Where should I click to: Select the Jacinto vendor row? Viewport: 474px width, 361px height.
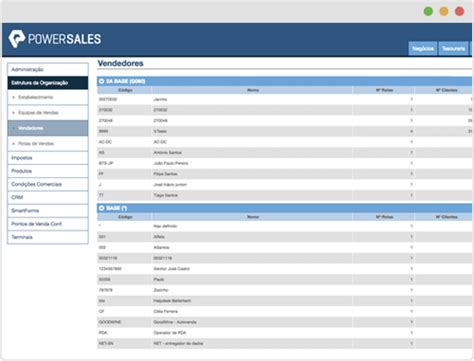[x=285, y=99]
